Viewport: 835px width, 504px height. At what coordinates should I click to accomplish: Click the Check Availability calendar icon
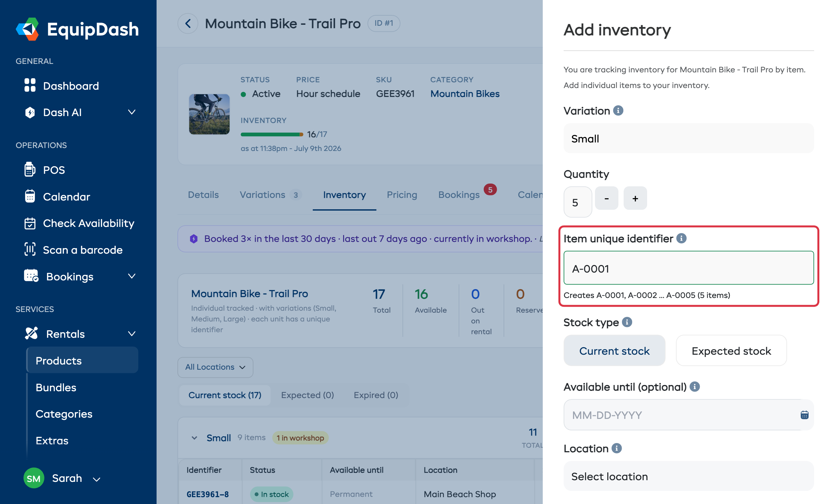pyautogui.click(x=30, y=223)
